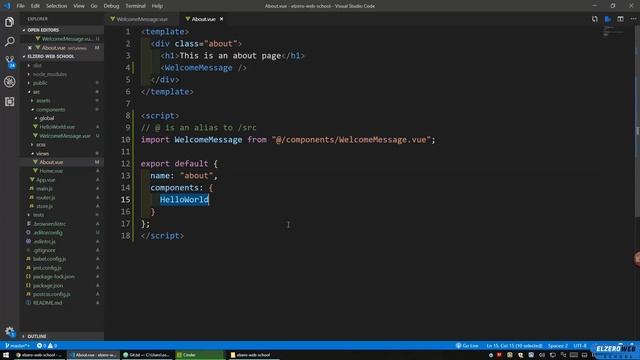Switch to Git.txt window in the taskbar
This screenshot has width=640, height=360.
tap(147, 355)
